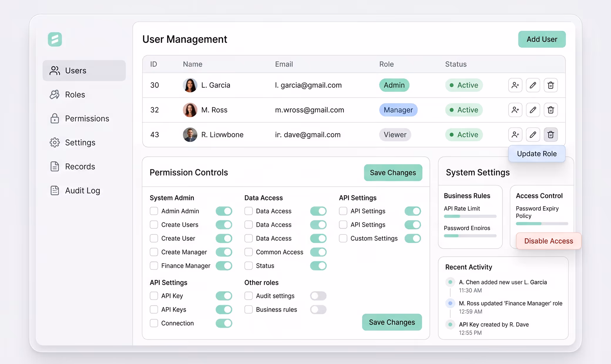Click the Password Enpiros slider
The width and height of the screenshot is (611, 364).
[470, 236]
